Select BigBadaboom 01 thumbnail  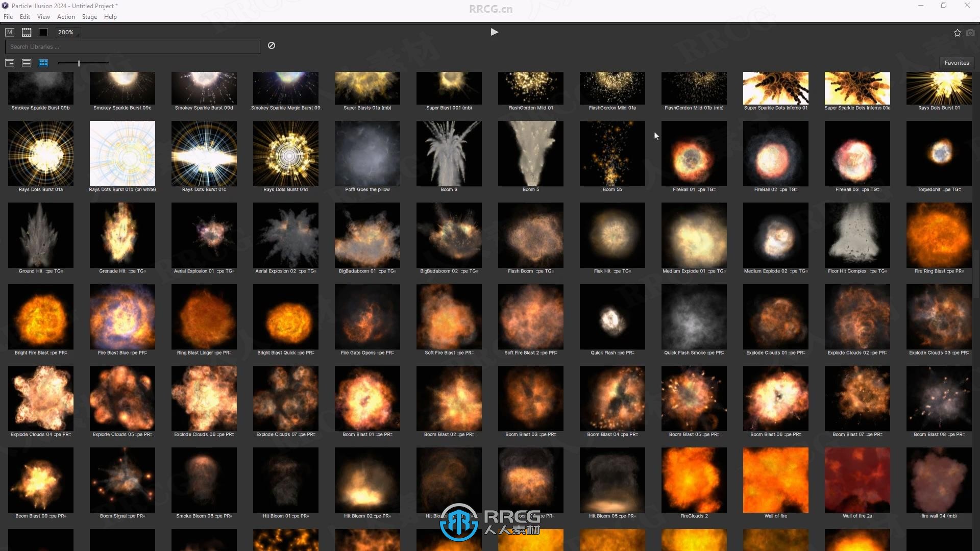click(x=367, y=235)
